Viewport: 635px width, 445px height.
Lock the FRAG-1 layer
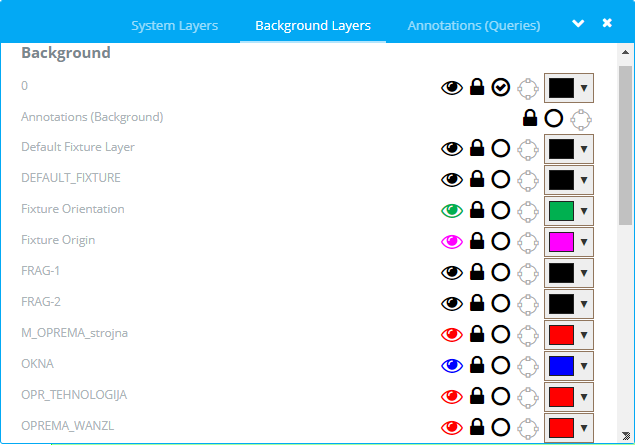click(x=477, y=272)
